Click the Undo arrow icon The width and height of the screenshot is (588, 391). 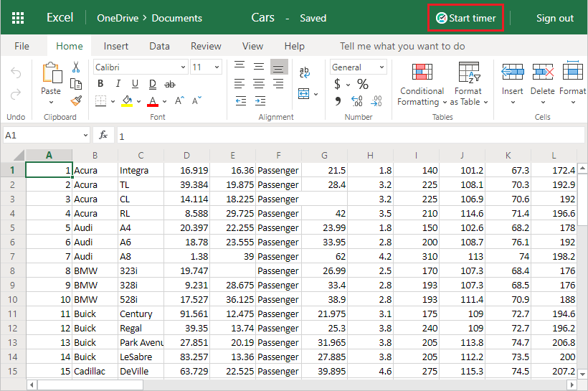(16, 72)
